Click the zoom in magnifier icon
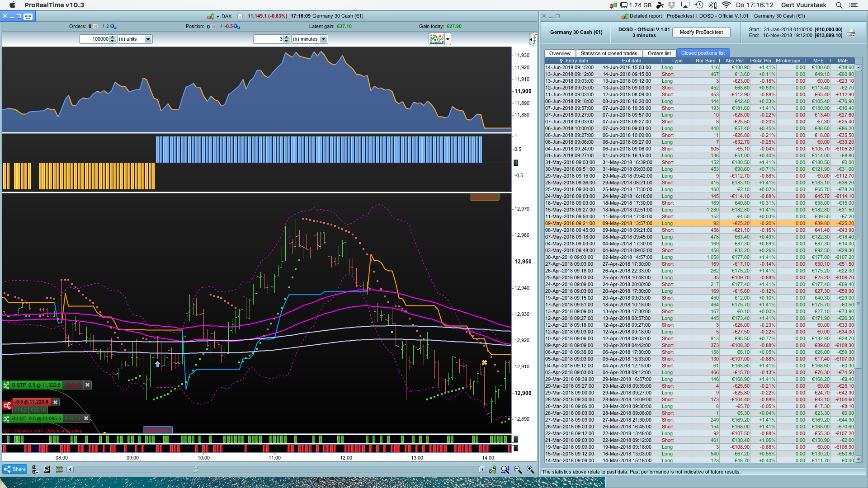 coord(530,469)
